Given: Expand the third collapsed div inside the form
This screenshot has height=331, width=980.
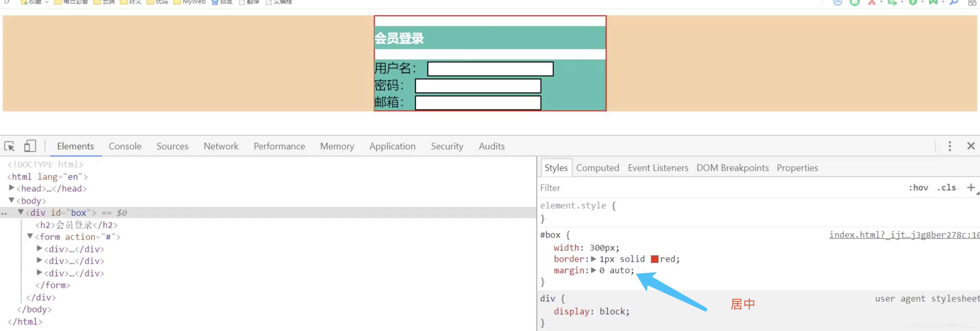Looking at the screenshot, I should pos(39,272).
